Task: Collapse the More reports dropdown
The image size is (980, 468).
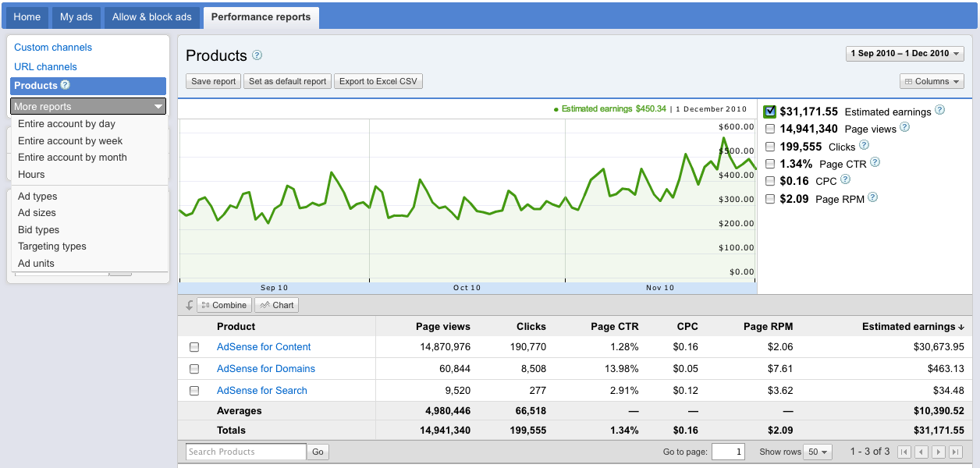Action: coord(88,106)
